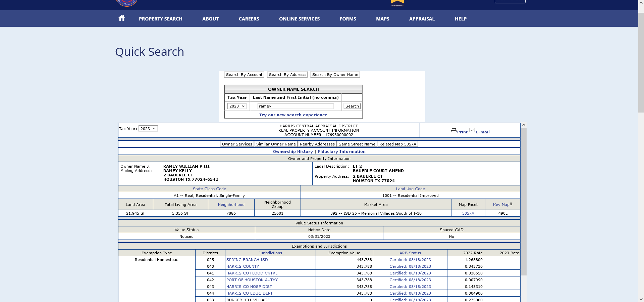Open Tax Year dropdown in owner search

(237, 106)
